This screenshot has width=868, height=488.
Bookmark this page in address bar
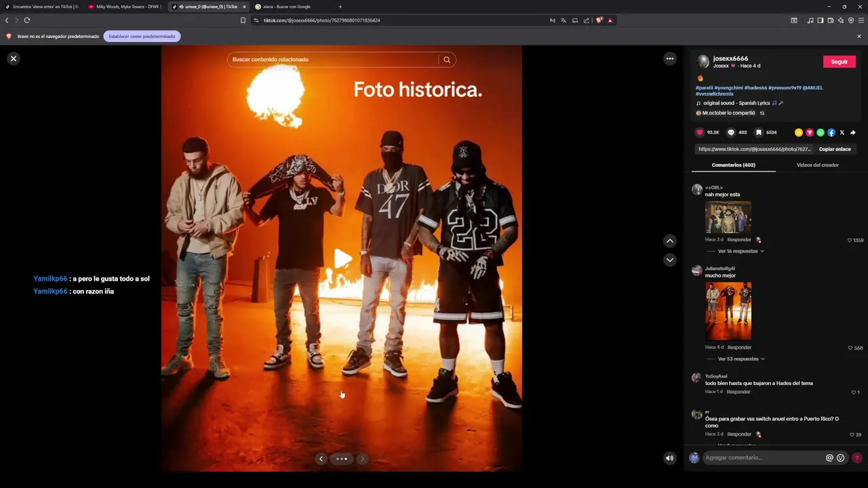[x=243, y=20]
